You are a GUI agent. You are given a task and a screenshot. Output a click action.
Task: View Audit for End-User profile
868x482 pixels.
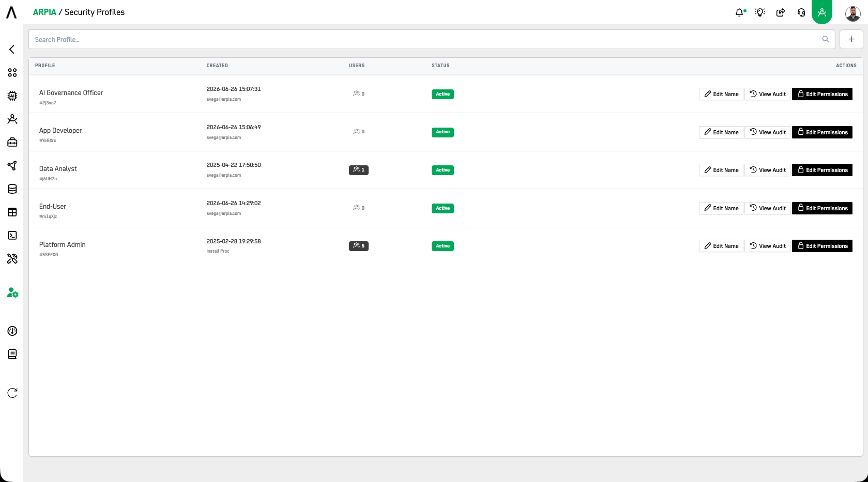[x=768, y=208]
